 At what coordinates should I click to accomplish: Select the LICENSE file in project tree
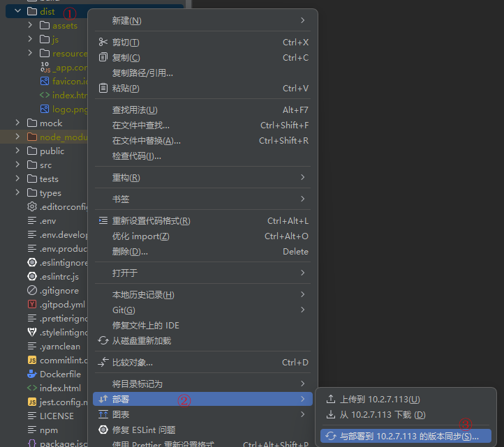(x=56, y=416)
